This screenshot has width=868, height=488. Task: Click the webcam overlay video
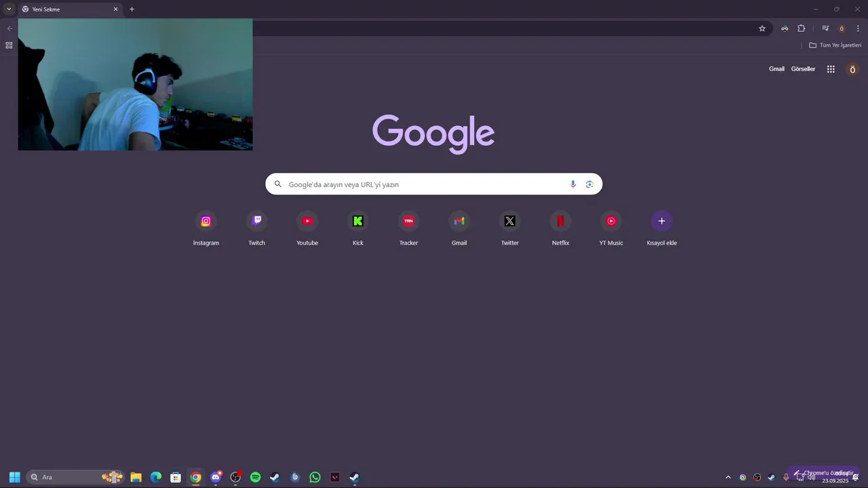point(135,84)
